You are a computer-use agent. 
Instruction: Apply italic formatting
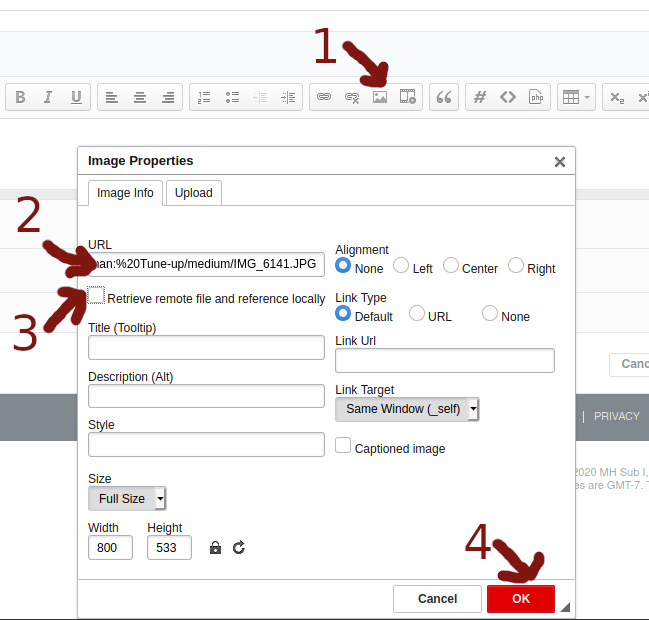click(48, 97)
